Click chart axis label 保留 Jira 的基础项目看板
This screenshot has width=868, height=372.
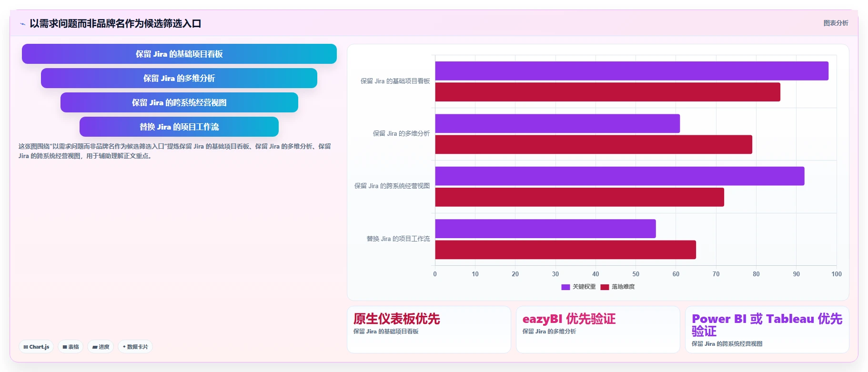point(395,81)
